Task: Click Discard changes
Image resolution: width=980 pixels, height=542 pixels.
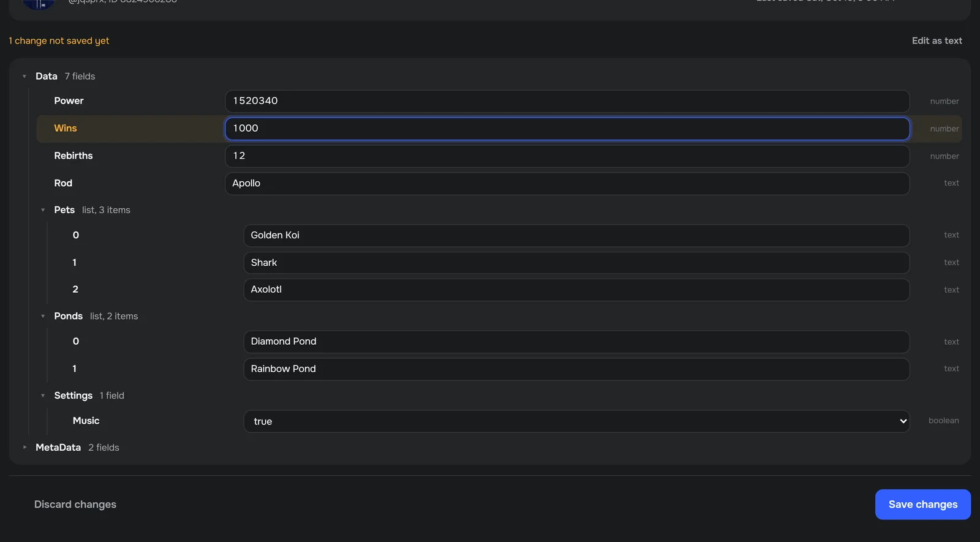Action: click(x=75, y=505)
